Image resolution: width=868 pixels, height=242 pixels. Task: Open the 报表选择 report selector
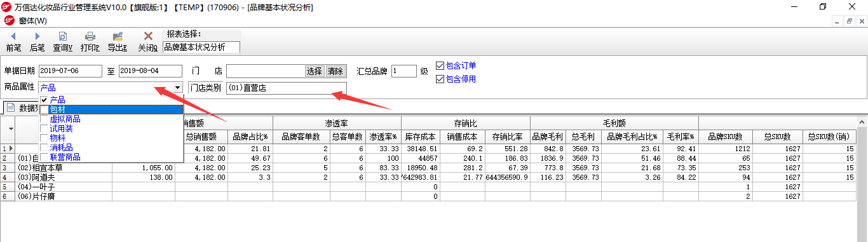(x=201, y=47)
